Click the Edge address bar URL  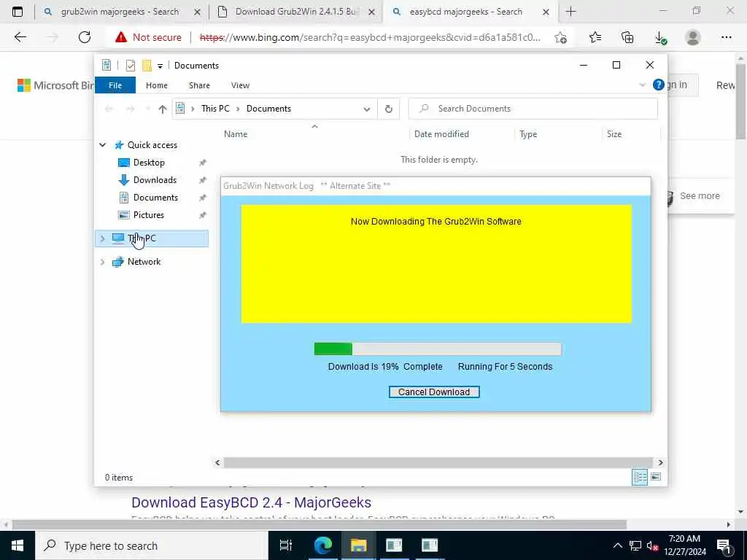coord(370,37)
